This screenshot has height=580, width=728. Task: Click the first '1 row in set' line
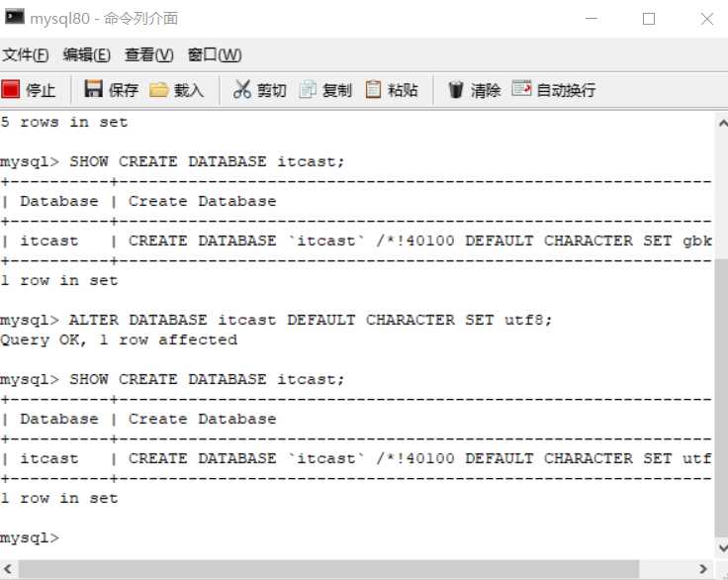[59, 280]
